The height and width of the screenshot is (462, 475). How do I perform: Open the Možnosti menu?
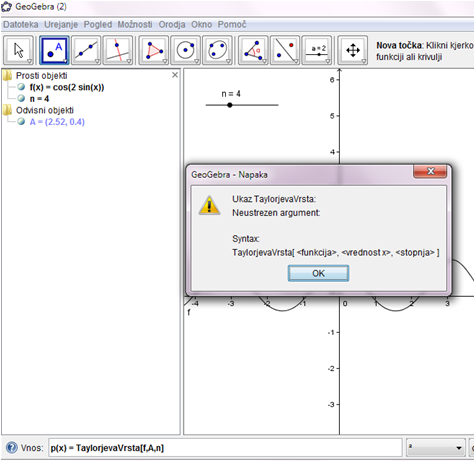tap(135, 24)
